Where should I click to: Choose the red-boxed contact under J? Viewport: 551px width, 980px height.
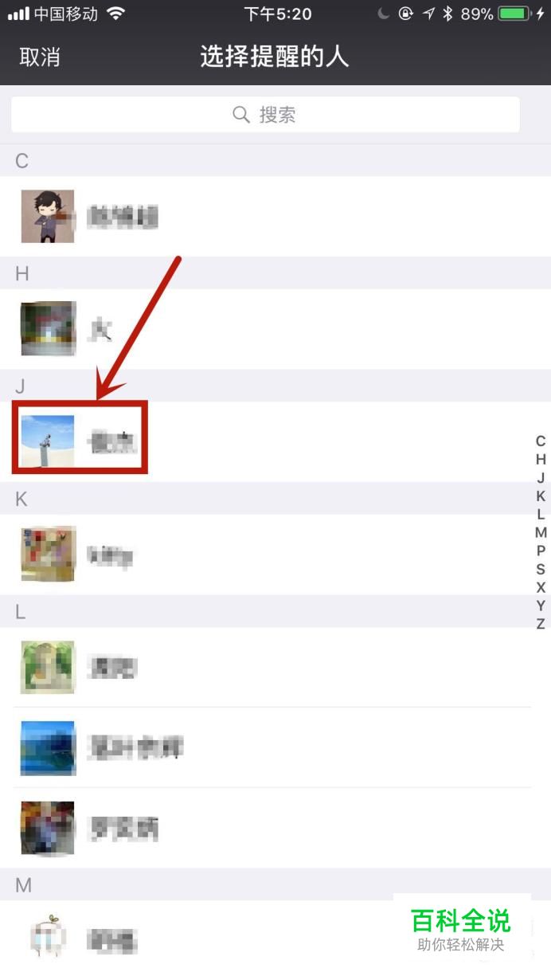pos(80,439)
